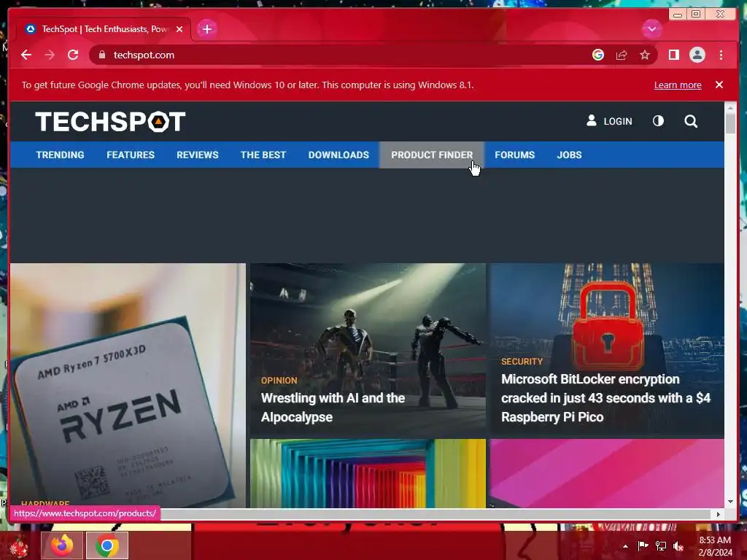Click Learn more about Chrome updates
The image size is (747, 560).
click(678, 85)
